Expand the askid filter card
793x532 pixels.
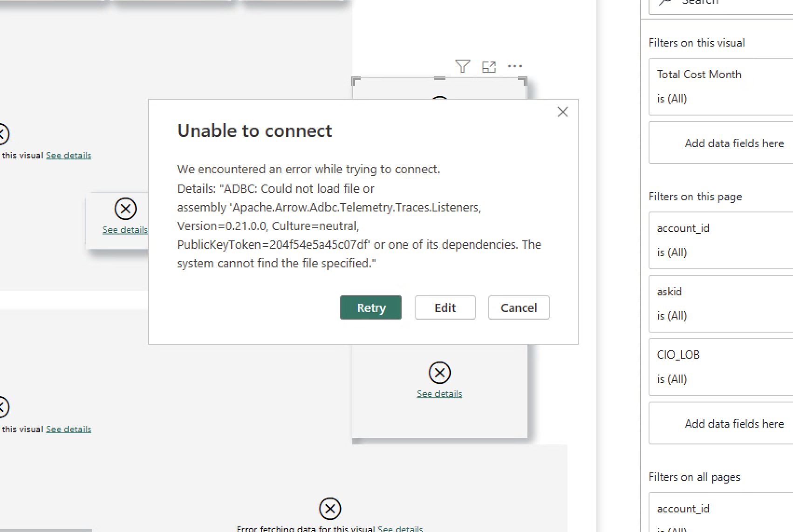pos(721,304)
